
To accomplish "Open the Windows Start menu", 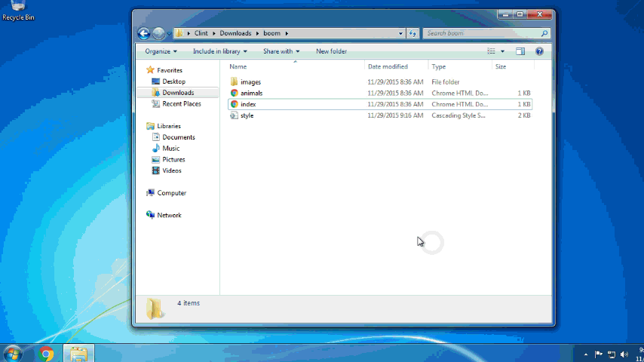I will click(x=13, y=354).
